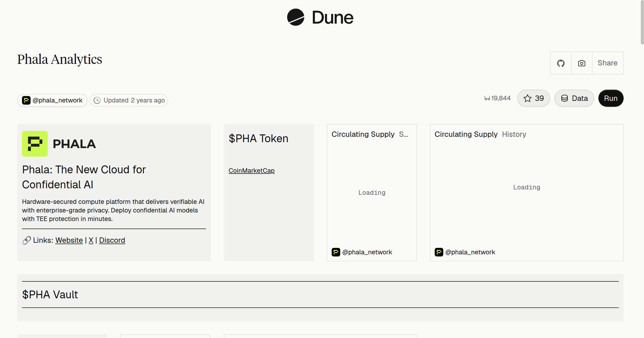644x338 pixels.
Task: Click Phala avatar in top author chip
Action: [26, 100]
